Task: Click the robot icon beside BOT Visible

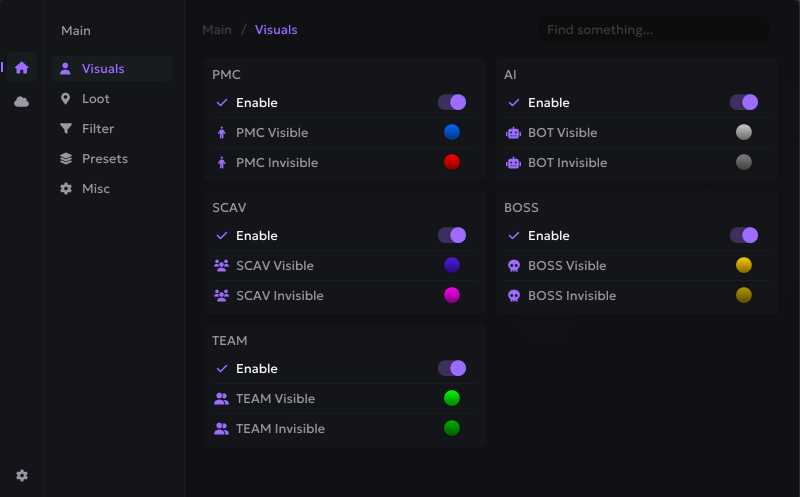Action: tap(514, 133)
